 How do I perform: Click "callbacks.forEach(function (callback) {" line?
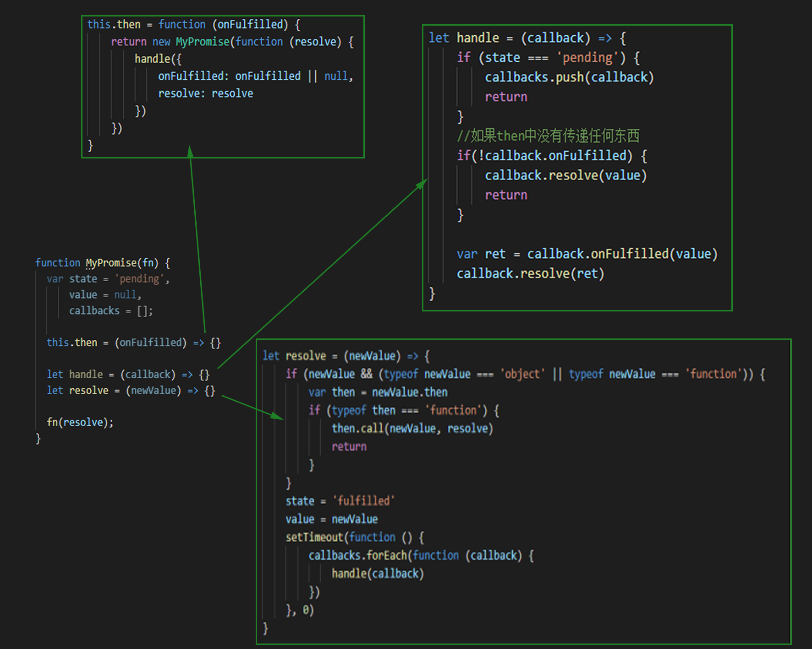(421, 556)
